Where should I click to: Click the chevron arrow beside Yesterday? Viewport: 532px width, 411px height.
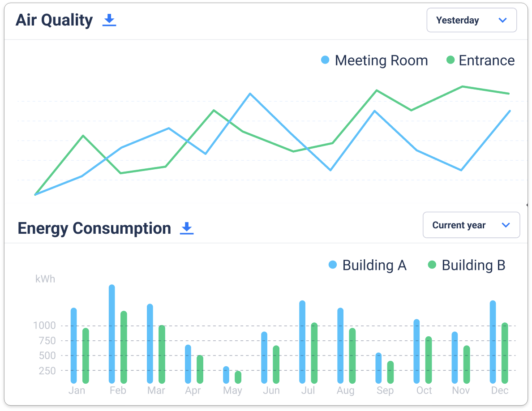pos(502,20)
